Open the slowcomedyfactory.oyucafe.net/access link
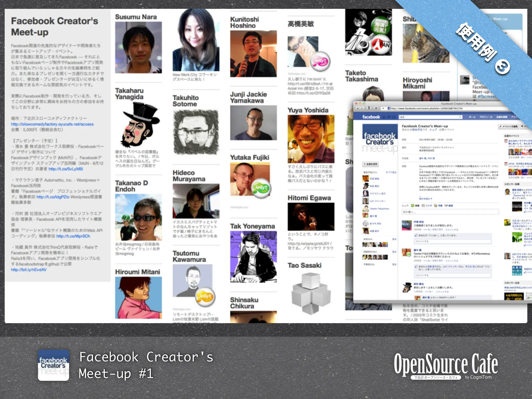Viewport: 532px width, 399px height. [52, 124]
